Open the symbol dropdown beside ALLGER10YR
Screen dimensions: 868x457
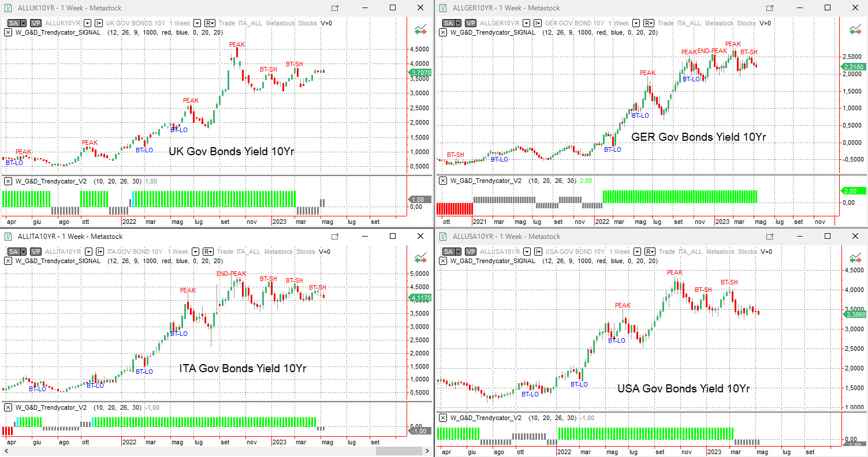(526, 23)
